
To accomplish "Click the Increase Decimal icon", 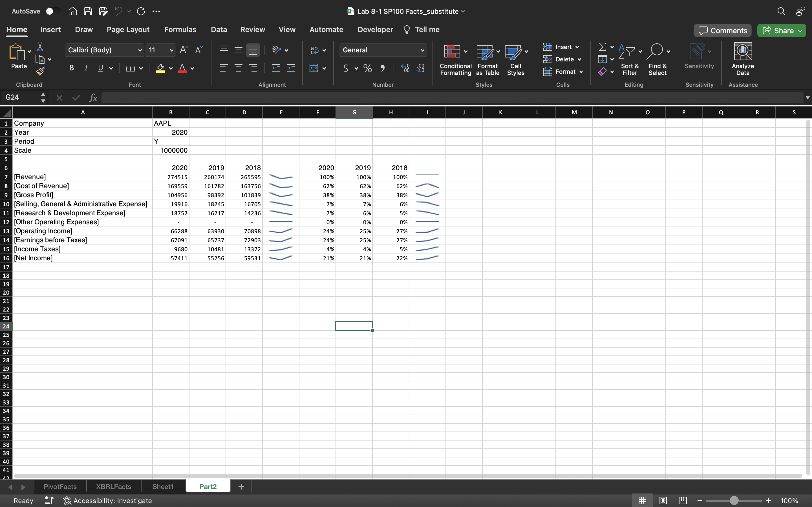I will (405, 68).
